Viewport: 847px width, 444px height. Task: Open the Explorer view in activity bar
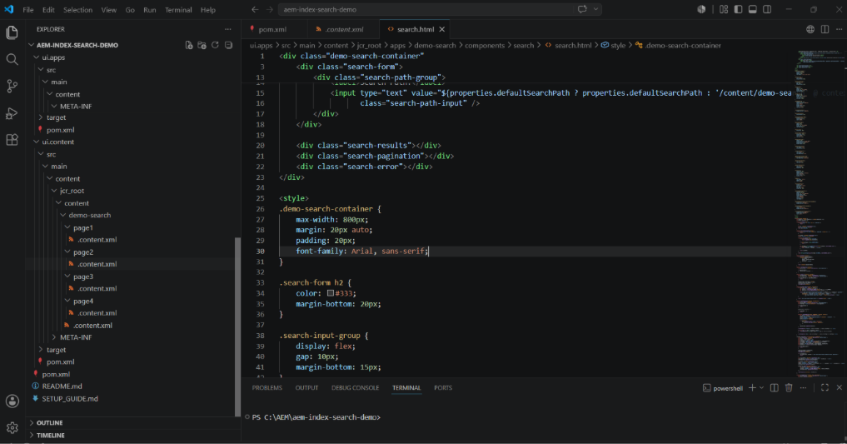coord(12,32)
